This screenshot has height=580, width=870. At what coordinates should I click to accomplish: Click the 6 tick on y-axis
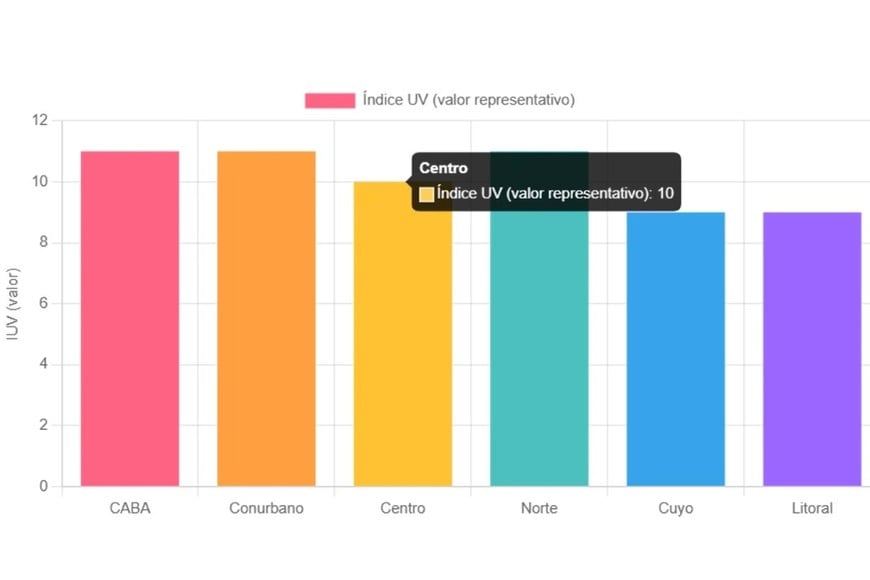pos(44,304)
